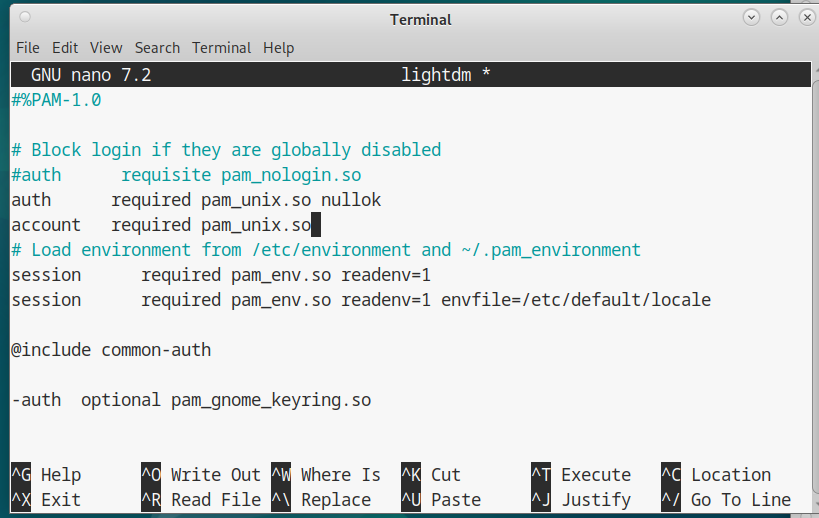Place cursor on the @include common-auth line
Screen dimensions: 819x518
point(111,350)
